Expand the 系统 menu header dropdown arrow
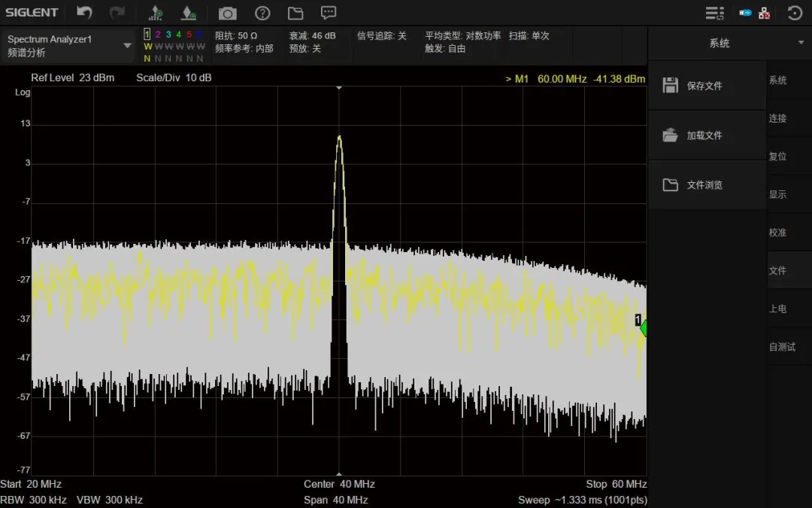This screenshot has height=508, width=812. point(801,42)
